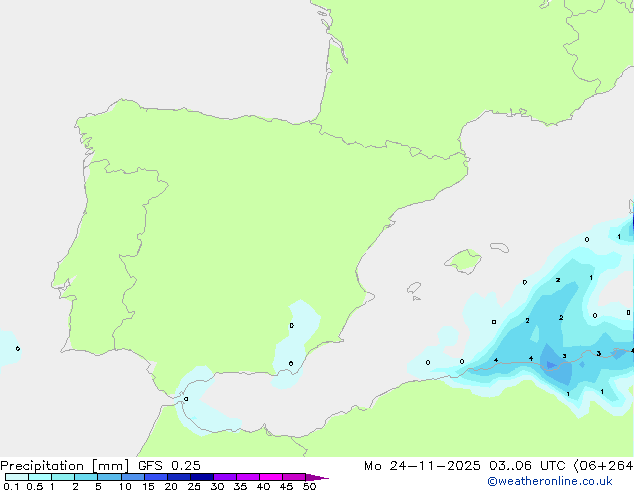
Task: Select the 5–10 mm legend color swatch
Action: click(109, 477)
